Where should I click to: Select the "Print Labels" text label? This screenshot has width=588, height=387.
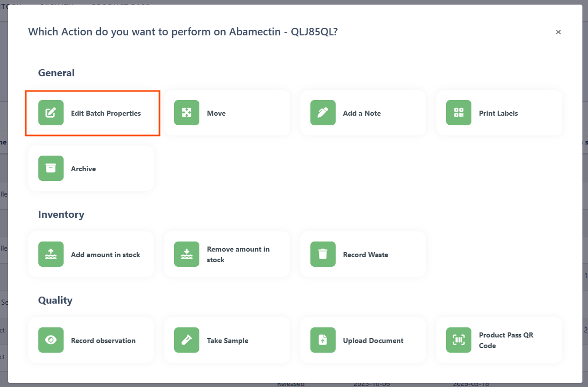pyautogui.click(x=499, y=113)
